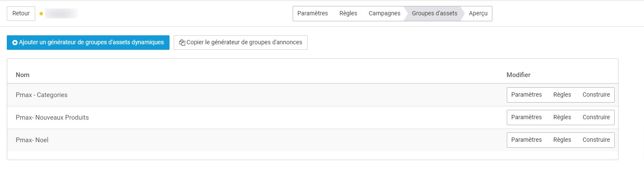This screenshot has height=172, width=644.
Task: Click Construire for Pmax - Categories
Action: [x=596, y=95]
